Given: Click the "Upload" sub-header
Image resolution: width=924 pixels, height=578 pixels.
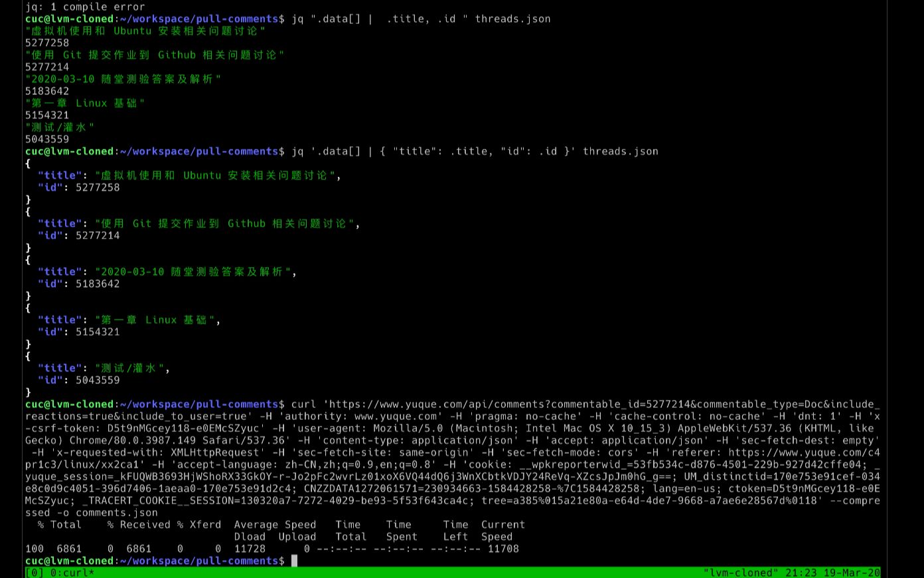Looking at the screenshot, I should coord(297,536).
